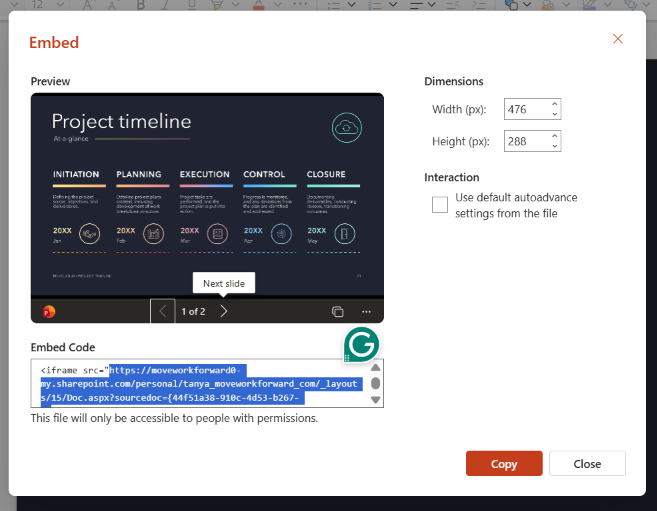
Task: Increase height with the up stepper arrow
Action: [555, 136]
